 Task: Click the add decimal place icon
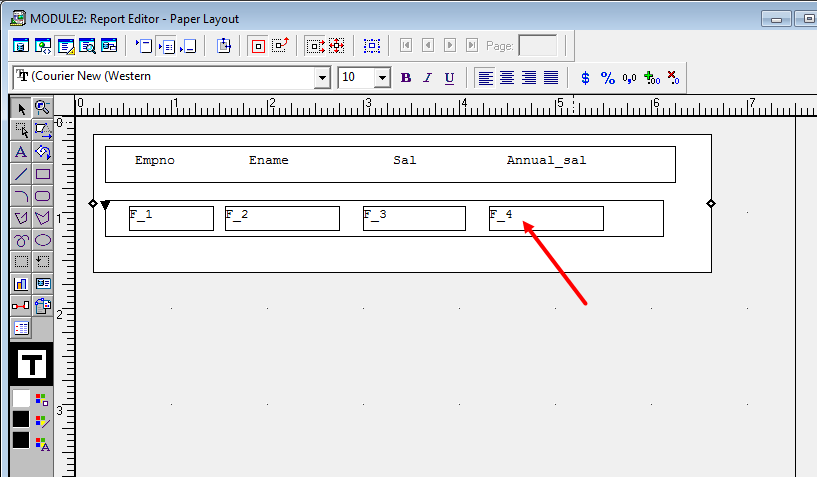click(651, 78)
